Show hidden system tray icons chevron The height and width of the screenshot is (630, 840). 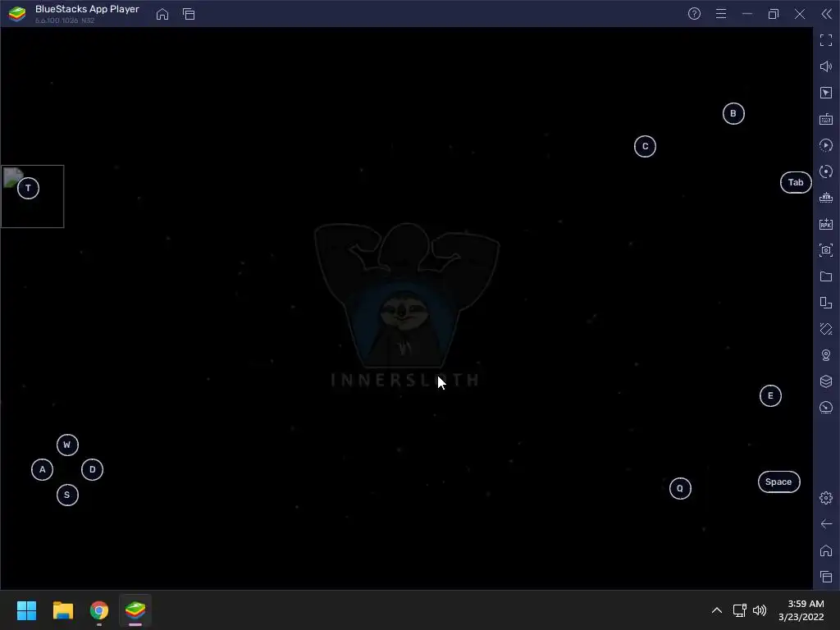click(x=717, y=610)
